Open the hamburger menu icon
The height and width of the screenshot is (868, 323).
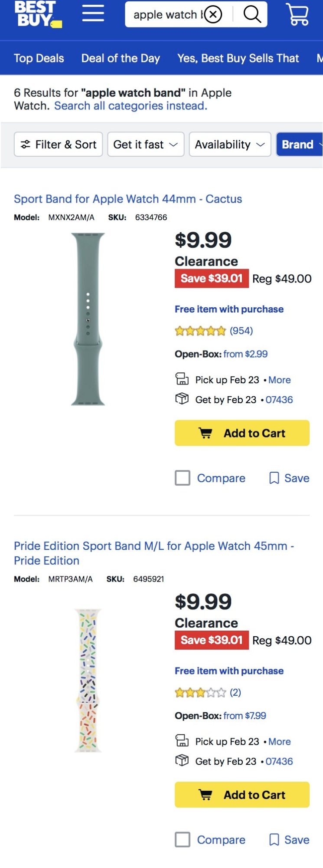tap(93, 13)
